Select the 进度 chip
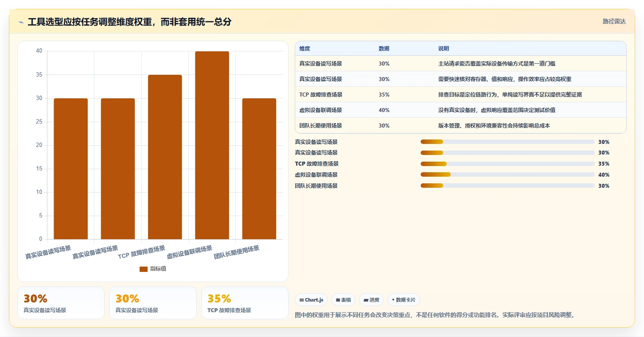The width and height of the screenshot is (644, 337). pyautogui.click(x=371, y=300)
